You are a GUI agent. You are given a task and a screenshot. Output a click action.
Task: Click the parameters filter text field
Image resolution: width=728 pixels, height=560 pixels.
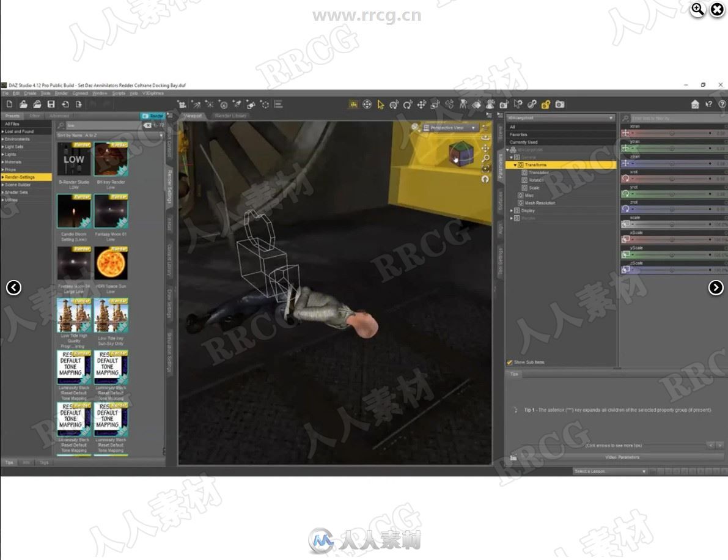678,119
